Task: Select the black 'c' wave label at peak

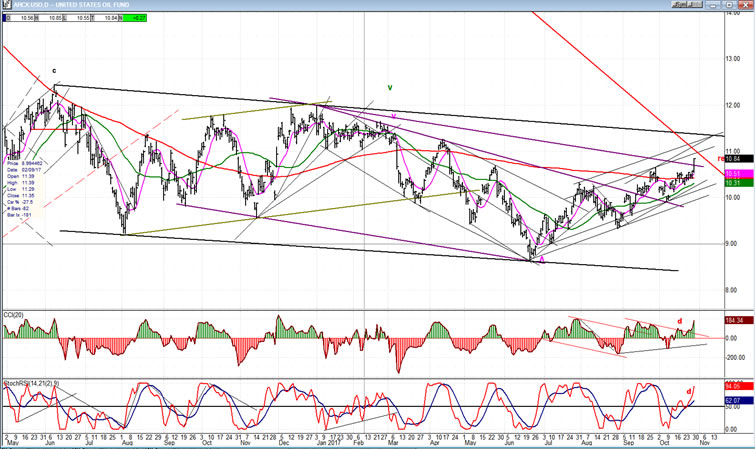Action: 54,71
